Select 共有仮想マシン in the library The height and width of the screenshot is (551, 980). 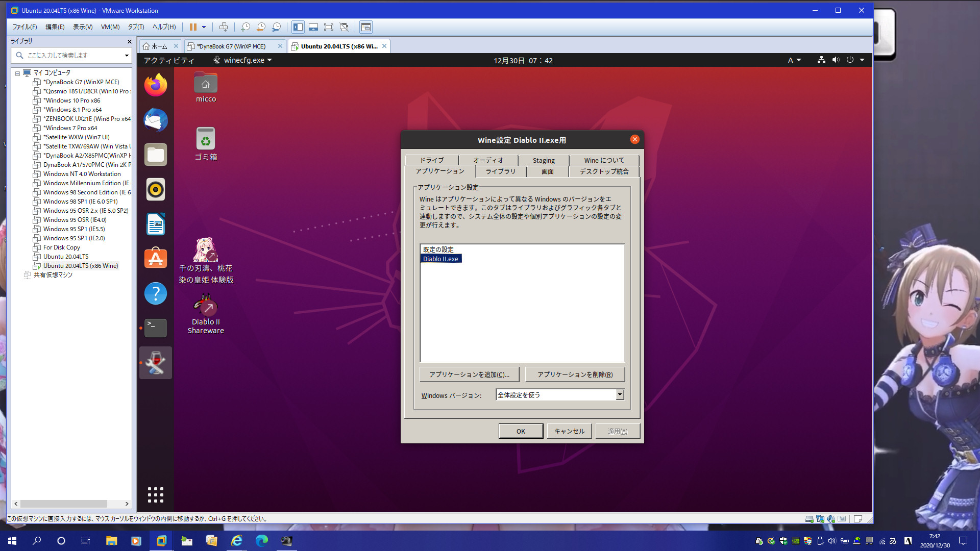click(x=53, y=275)
